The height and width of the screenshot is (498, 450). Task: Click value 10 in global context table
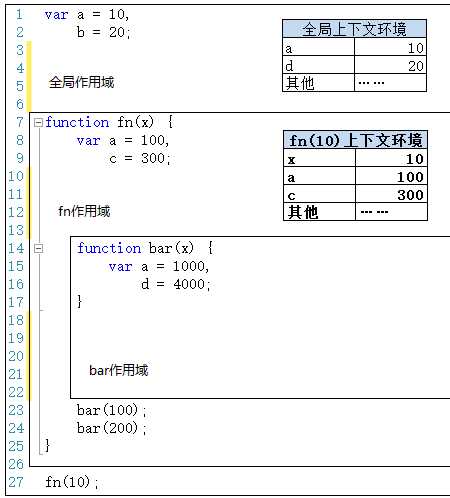(x=390, y=48)
